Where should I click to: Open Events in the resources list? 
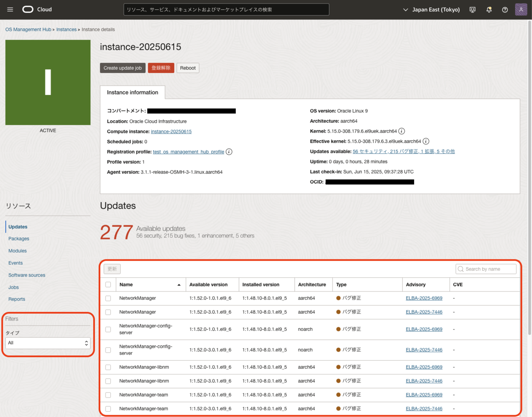(x=16, y=263)
